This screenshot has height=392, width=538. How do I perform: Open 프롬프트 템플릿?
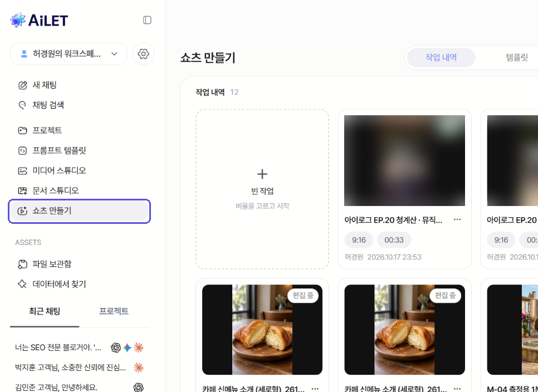79,150
